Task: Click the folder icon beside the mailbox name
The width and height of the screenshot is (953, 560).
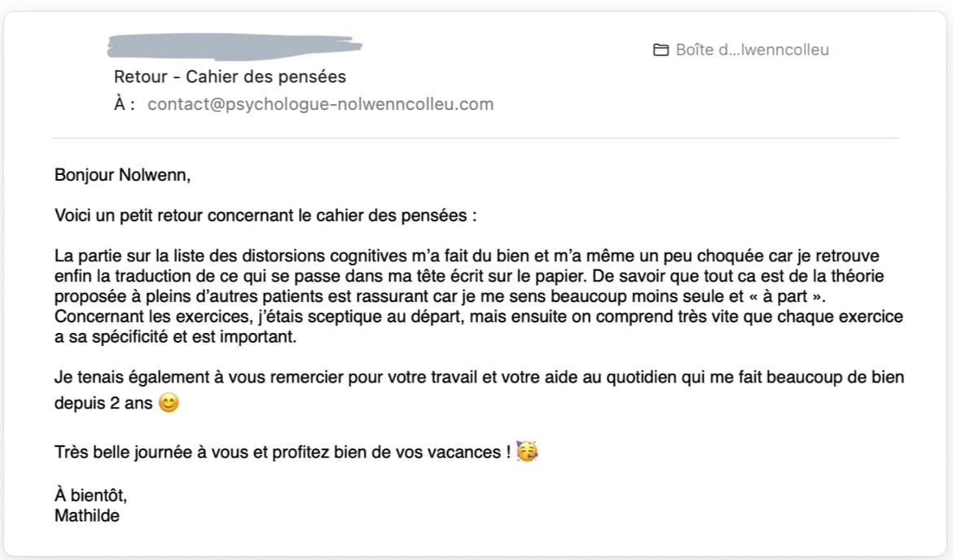Action: [661, 50]
